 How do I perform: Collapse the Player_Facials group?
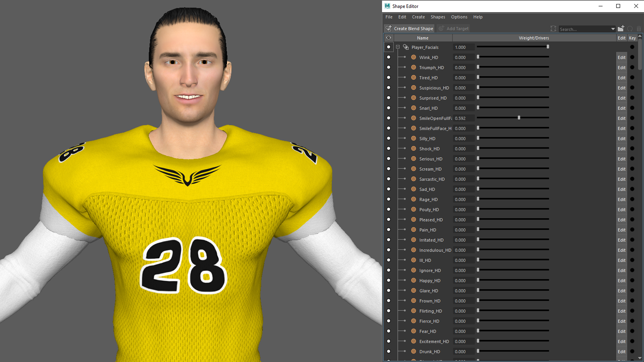(x=398, y=47)
